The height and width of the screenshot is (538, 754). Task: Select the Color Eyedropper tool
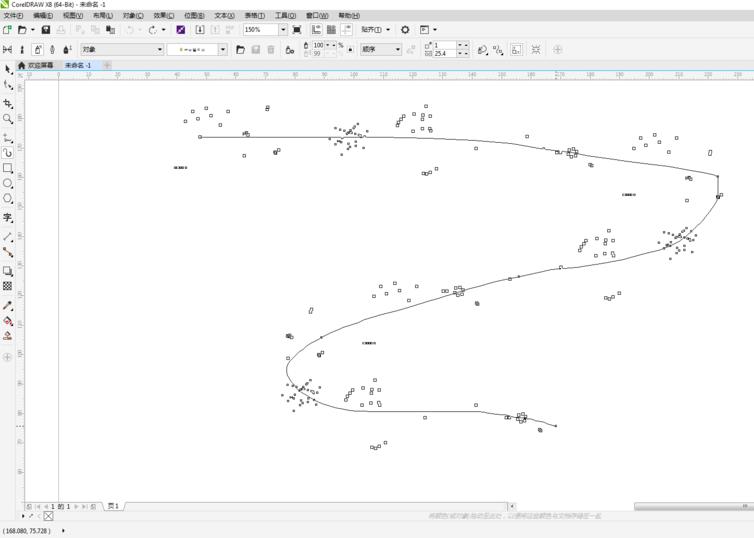tap(8, 305)
